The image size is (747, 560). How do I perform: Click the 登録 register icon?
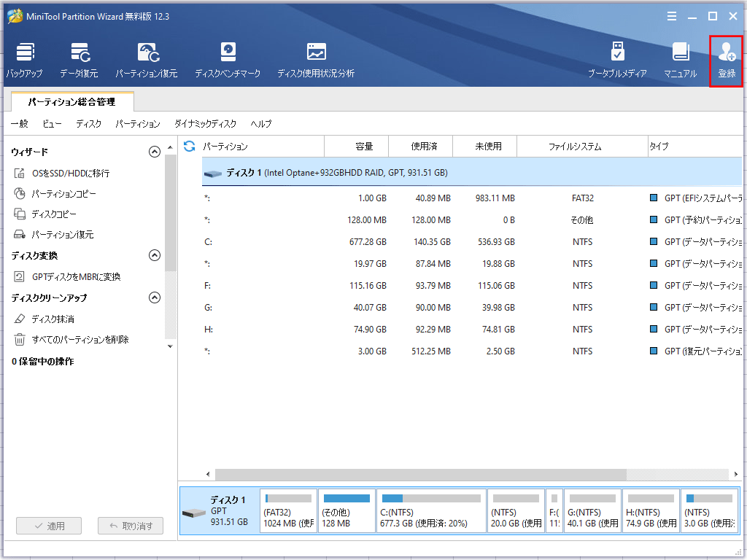click(727, 61)
